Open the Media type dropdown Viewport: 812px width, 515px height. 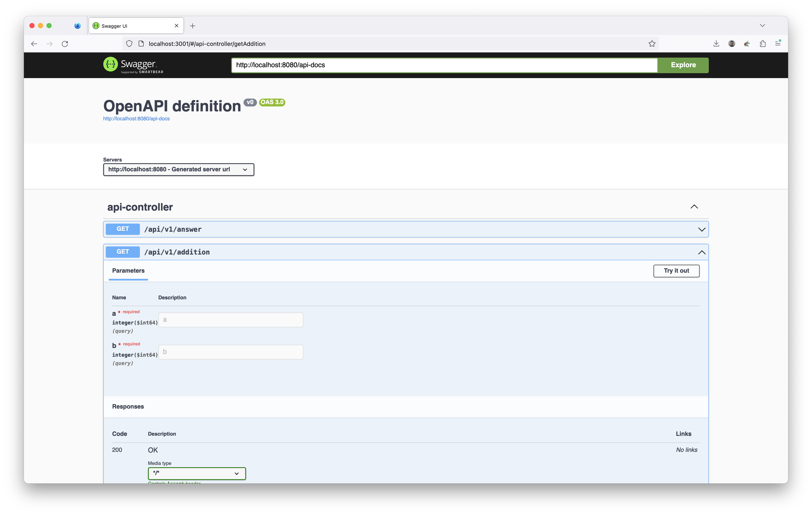(x=197, y=473)
